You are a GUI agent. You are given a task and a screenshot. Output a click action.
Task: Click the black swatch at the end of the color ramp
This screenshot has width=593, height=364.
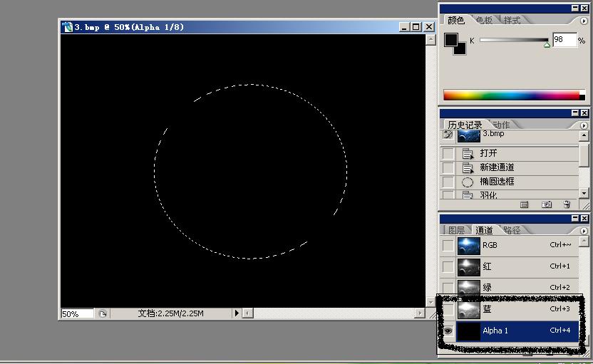582,98
